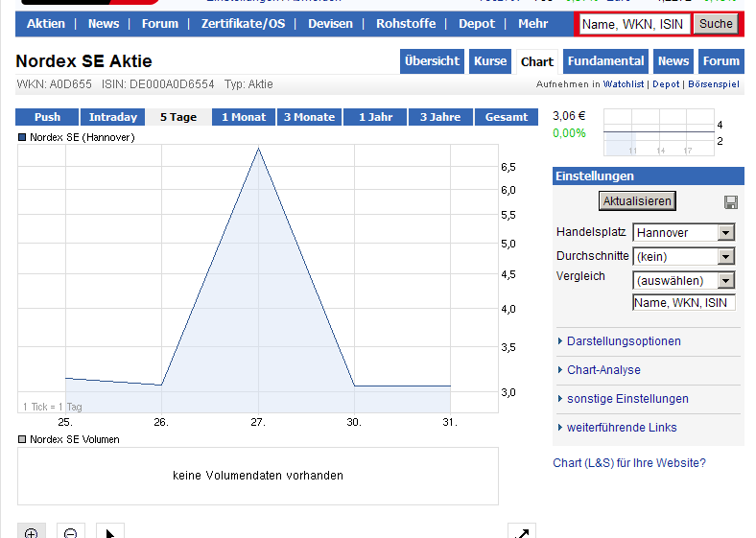Click the ISIN: DE000A0D6554 text

tap(157, 84)
